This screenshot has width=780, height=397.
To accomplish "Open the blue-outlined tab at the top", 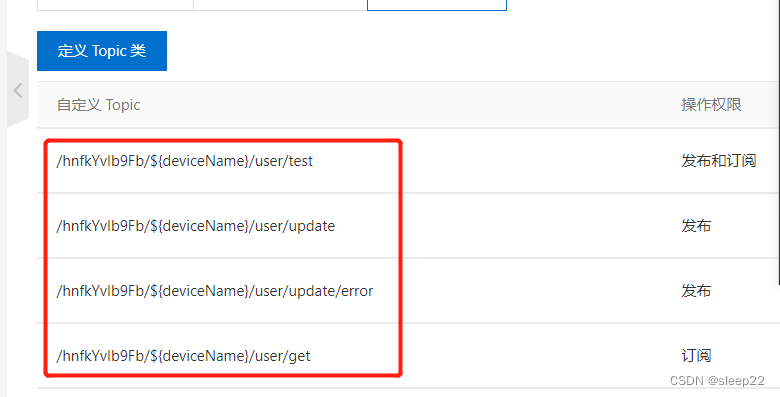I will click(437, 5).
